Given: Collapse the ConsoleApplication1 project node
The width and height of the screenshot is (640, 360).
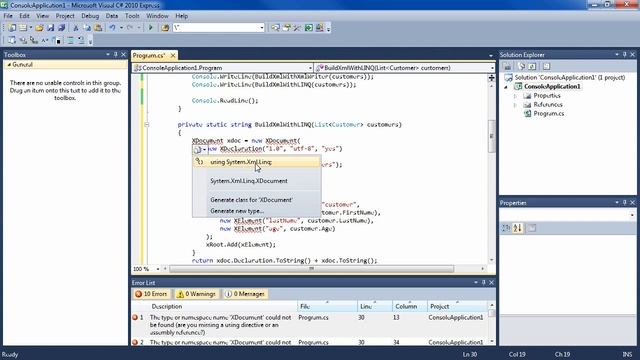Looking at the screenshot, I should pos(506,87).
